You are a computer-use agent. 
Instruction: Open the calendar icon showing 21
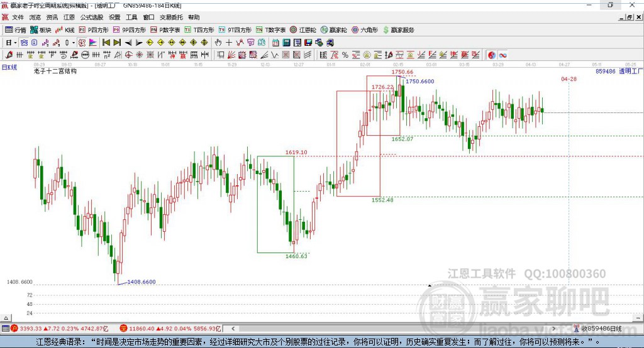tap(275, 43)
